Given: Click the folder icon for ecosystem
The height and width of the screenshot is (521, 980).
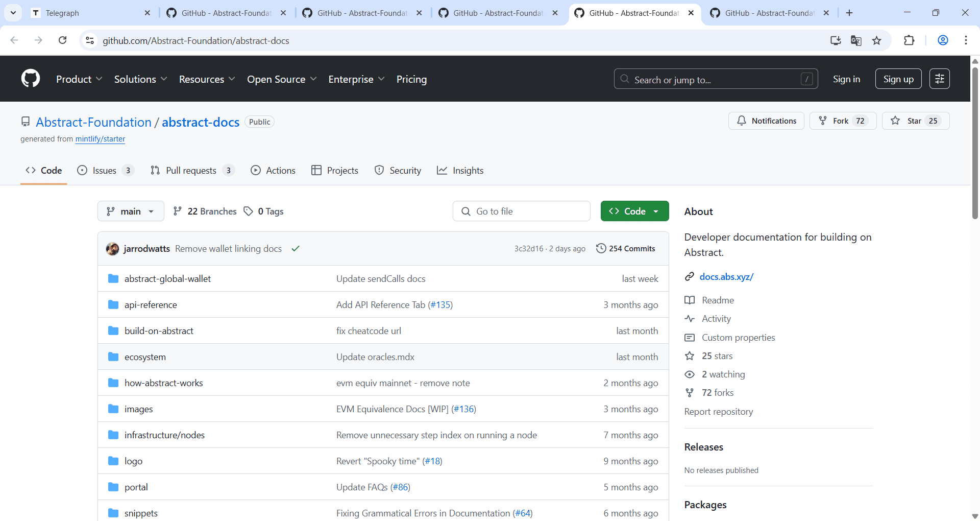Looking at the screenshot, I should (x=113, y=357).
